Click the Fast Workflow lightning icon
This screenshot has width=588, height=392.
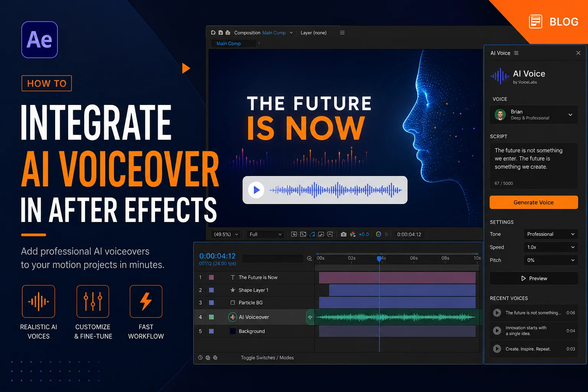click(146, 301)
